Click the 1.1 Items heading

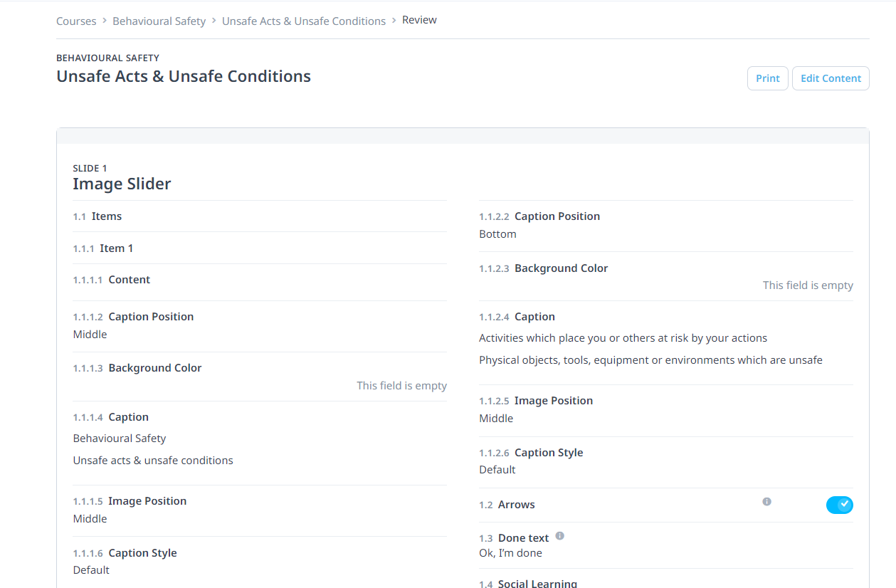[97, 216]
